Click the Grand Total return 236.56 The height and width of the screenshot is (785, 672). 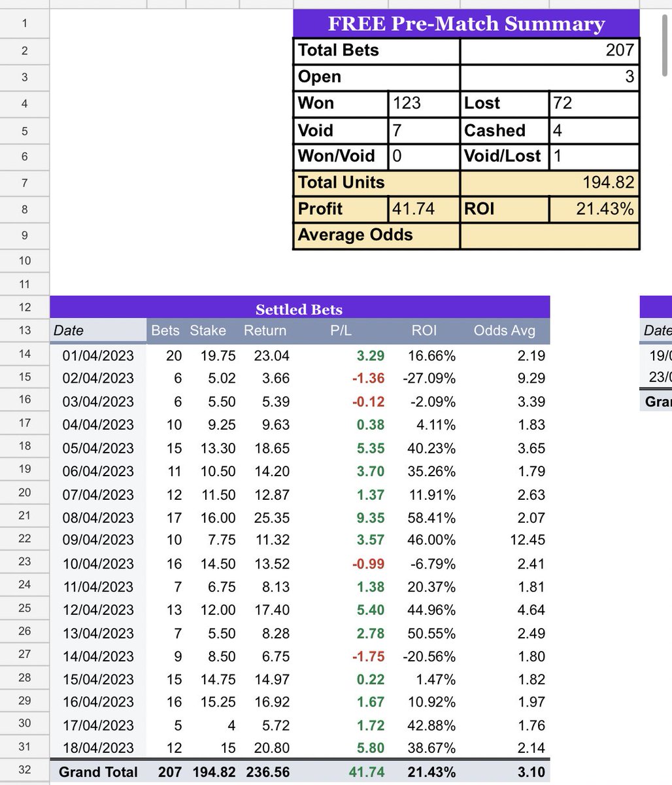pos(268,772)
